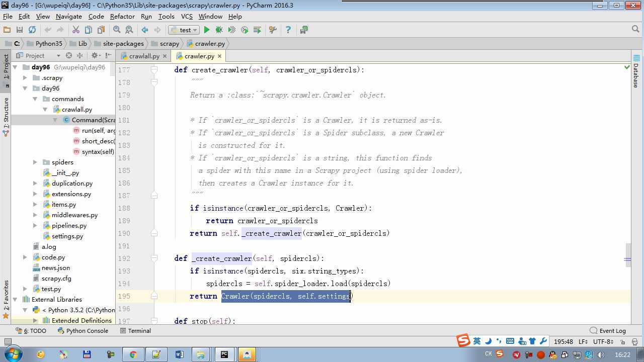Click the Profile run icon

pos(245,30)
